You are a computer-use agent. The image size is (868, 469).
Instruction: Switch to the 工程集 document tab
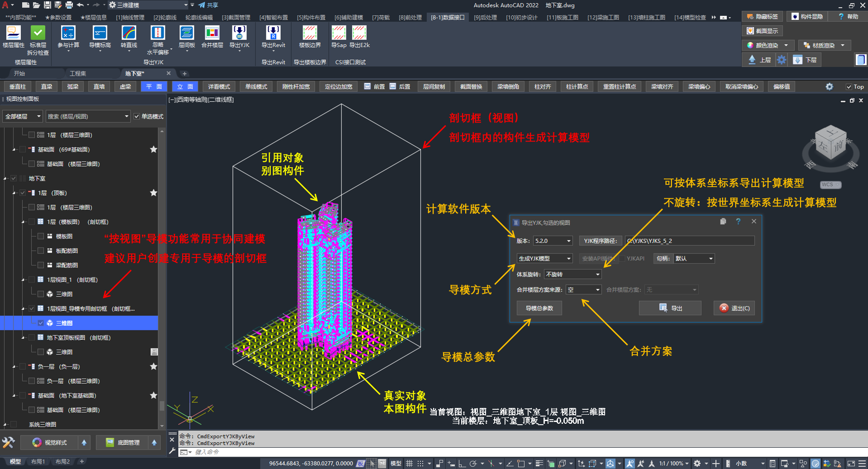click(78, 73)
